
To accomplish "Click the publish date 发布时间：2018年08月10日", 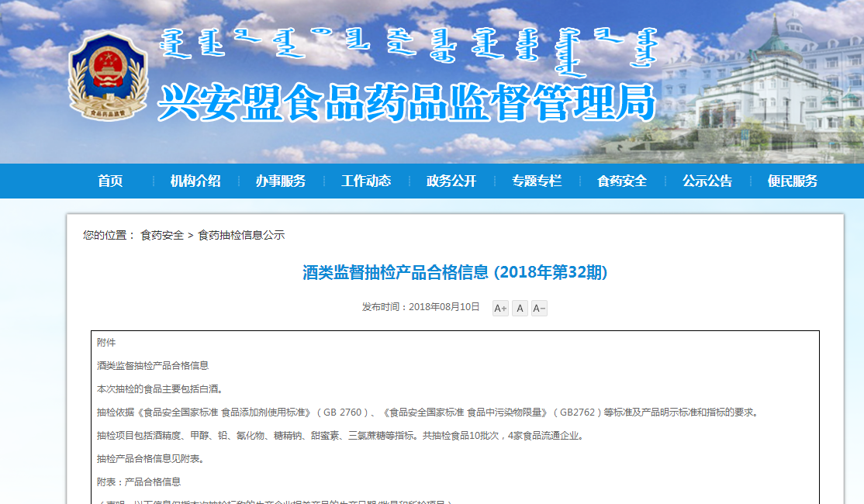I will tap(421, 307).
